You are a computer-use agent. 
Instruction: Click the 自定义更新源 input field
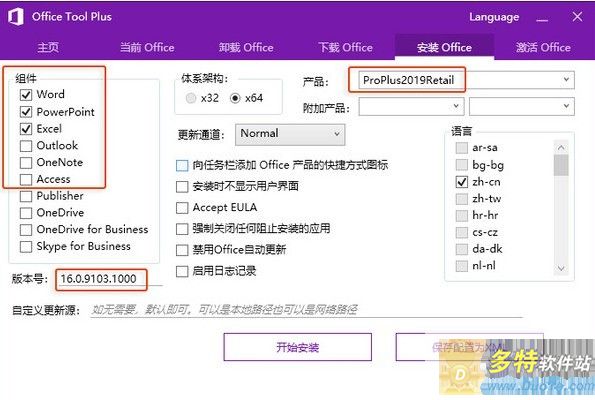point(306,310)
